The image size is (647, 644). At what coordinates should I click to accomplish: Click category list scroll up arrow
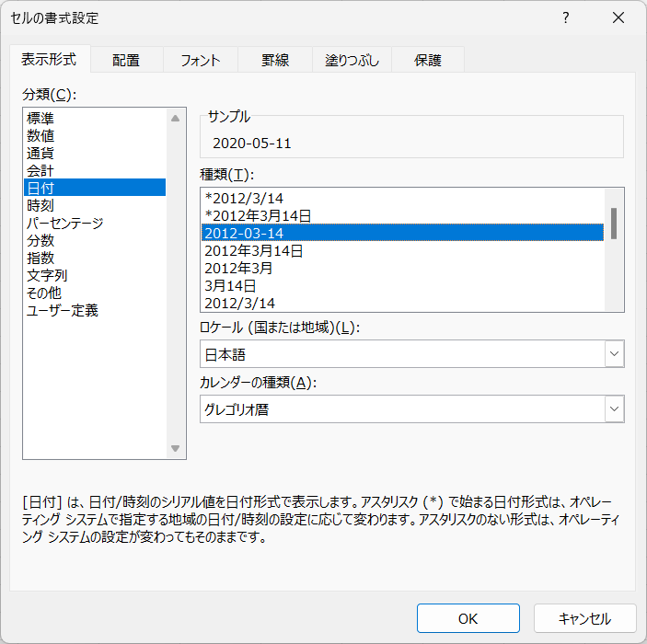click(x=176, y=119)
